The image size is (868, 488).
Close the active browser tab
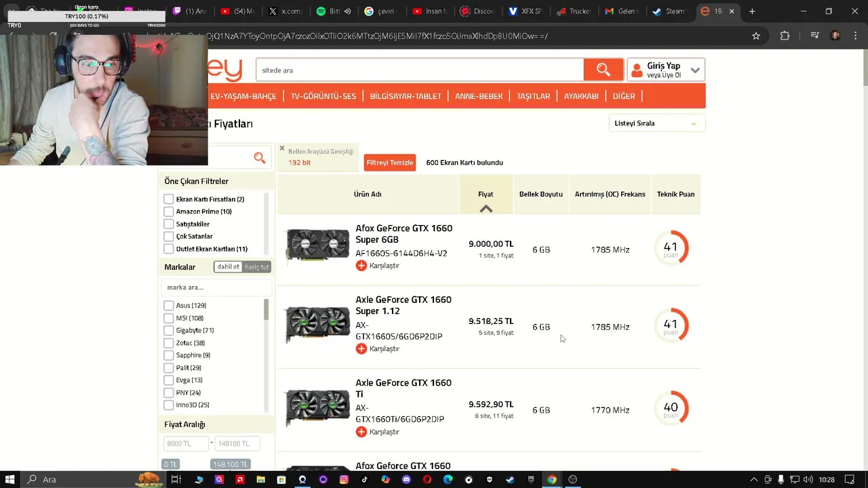click(731, 11)
